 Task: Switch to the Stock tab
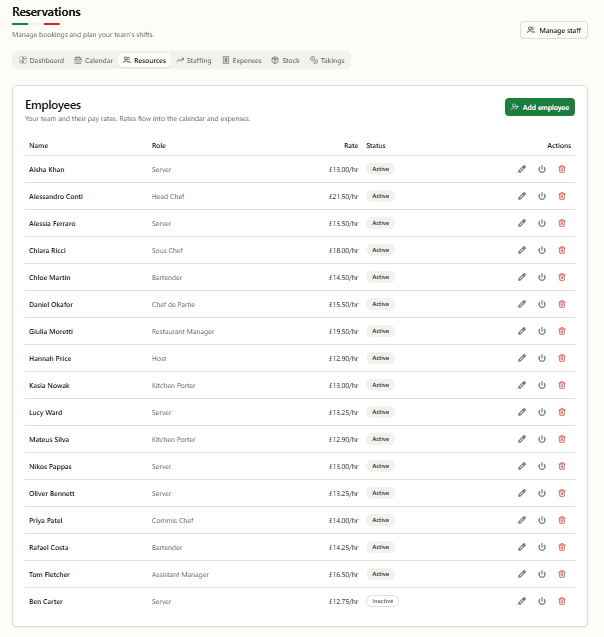(x=286, y=60)
